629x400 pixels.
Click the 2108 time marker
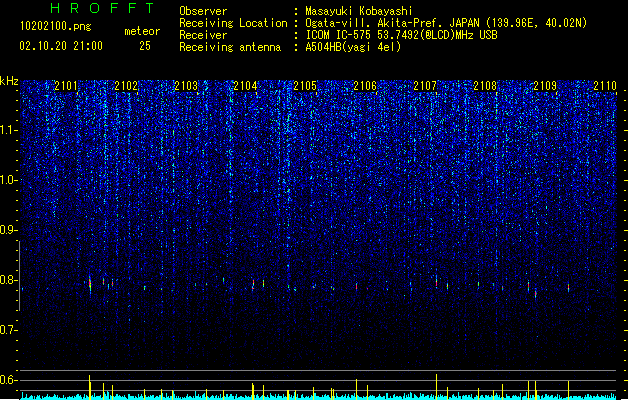point(485,86)
